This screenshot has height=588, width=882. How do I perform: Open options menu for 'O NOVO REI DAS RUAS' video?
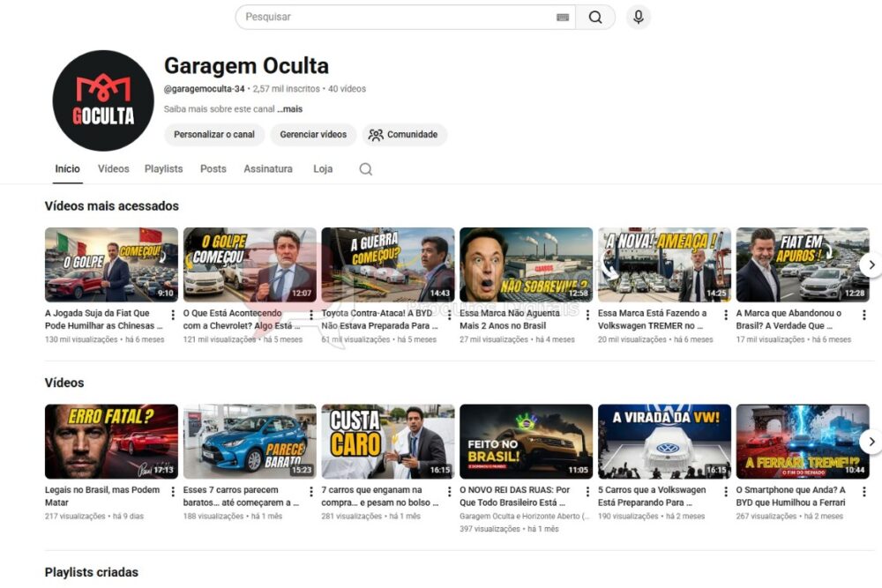pyautogui.click(x=587, y=491)
